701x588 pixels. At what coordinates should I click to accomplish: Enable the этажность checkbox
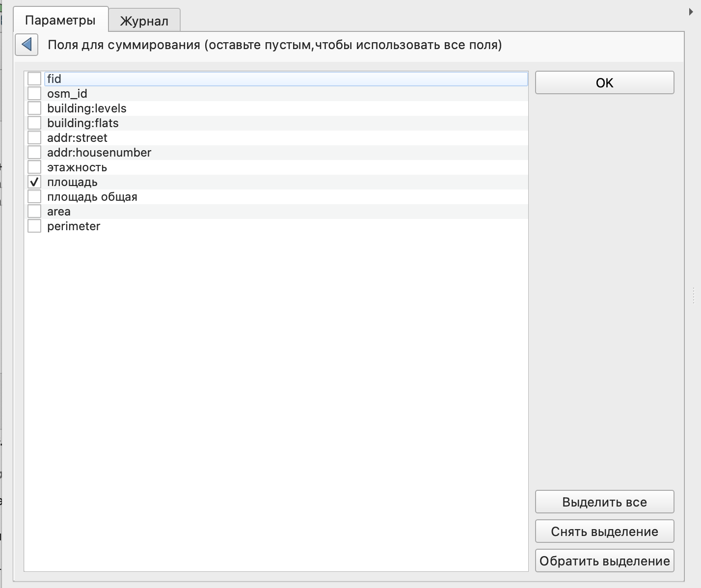click(x=34, y=167)
